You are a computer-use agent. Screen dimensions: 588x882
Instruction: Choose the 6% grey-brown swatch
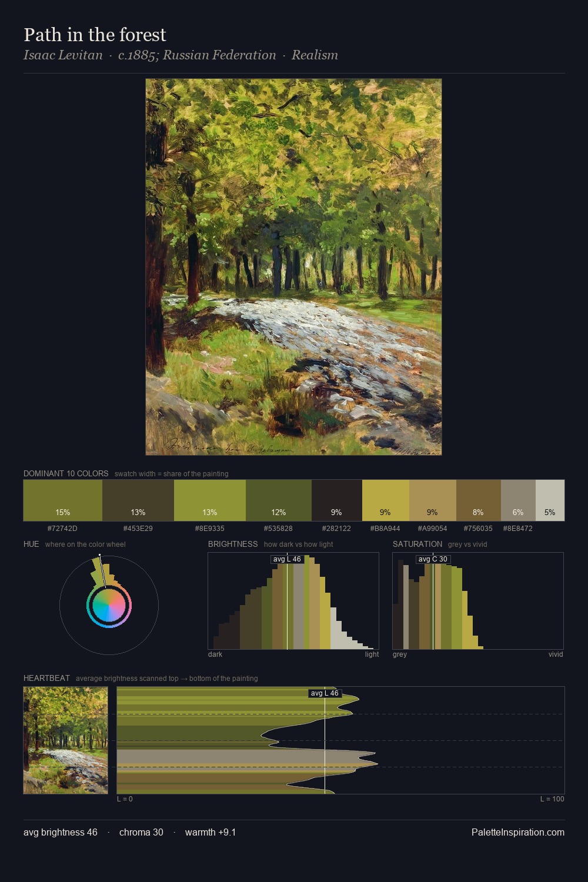518,500
